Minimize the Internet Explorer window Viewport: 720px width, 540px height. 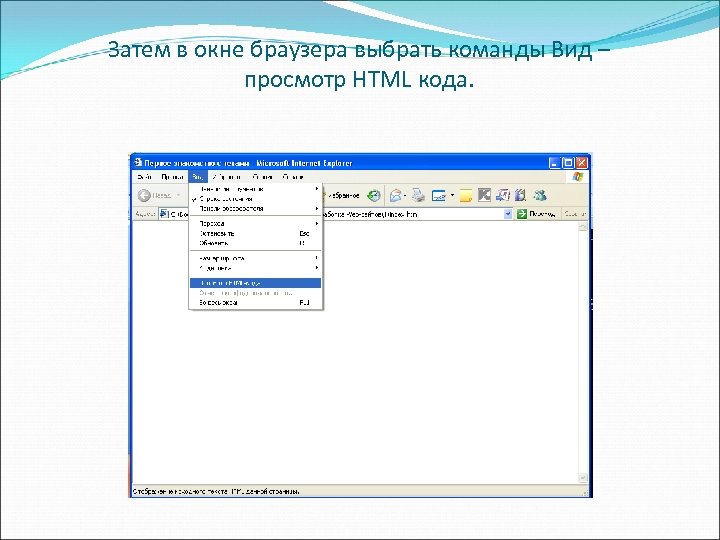coord(555,163)
